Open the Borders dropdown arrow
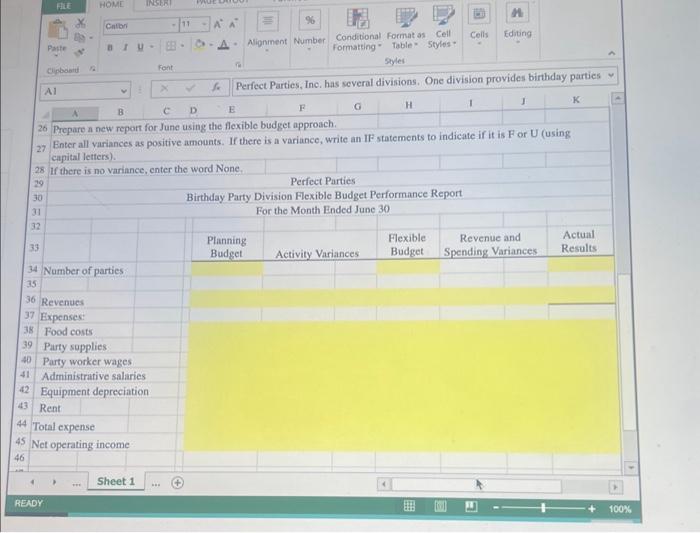 (182, 46)
